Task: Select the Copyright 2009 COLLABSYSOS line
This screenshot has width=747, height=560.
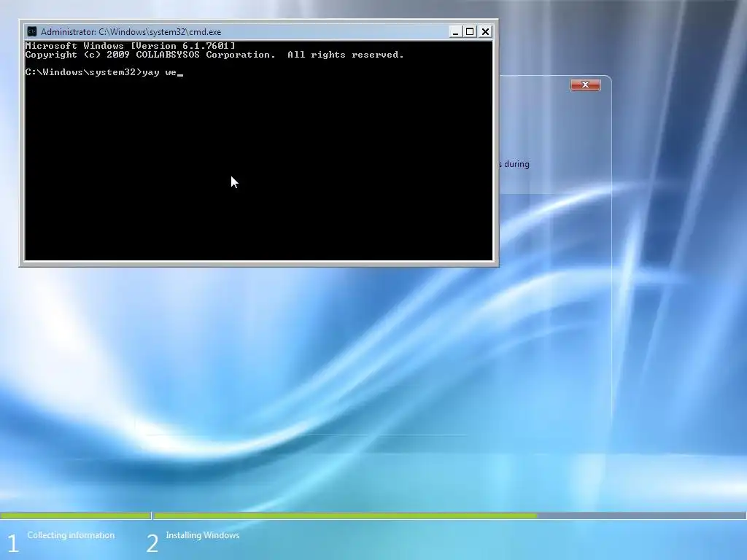Action: pos(214,55)
